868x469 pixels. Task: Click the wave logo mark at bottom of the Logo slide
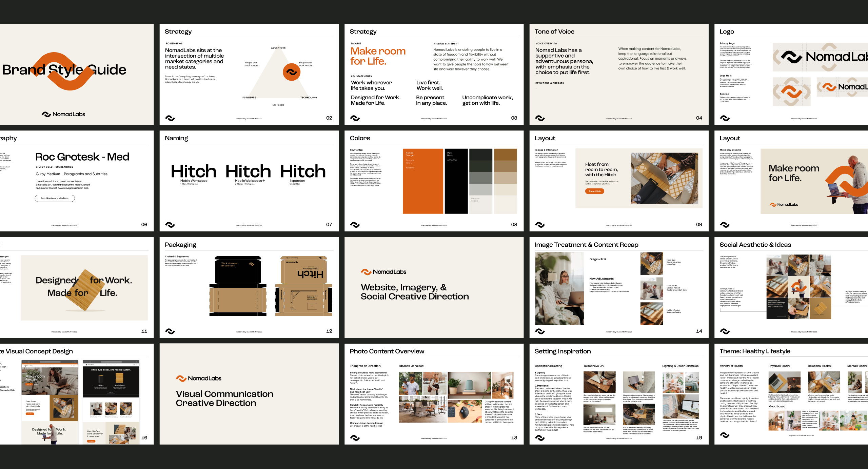725,118
